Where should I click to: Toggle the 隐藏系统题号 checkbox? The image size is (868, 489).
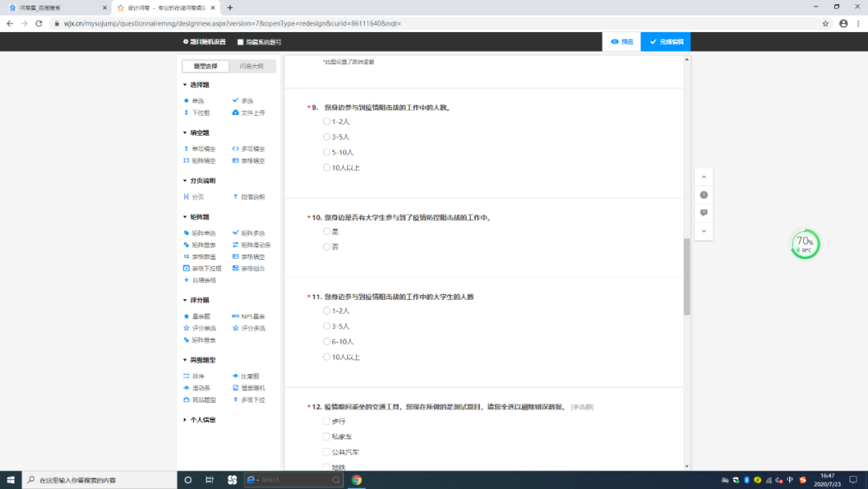click(240, 42)
